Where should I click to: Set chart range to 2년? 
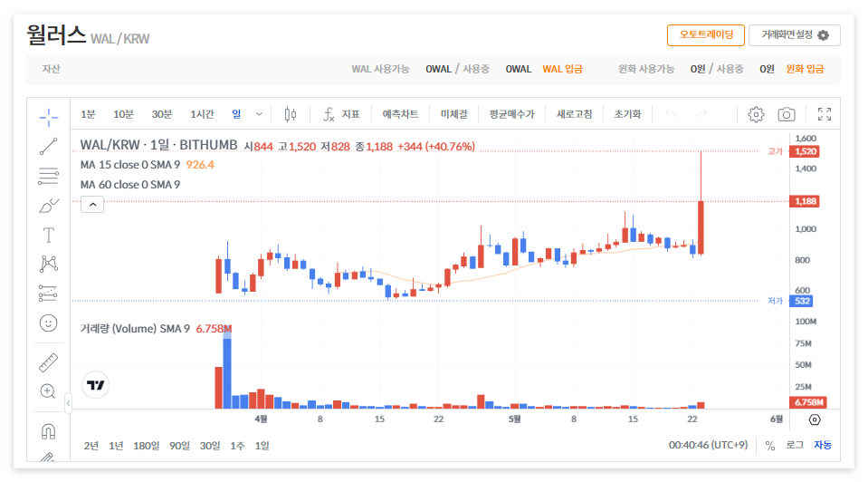click(91, 446)
